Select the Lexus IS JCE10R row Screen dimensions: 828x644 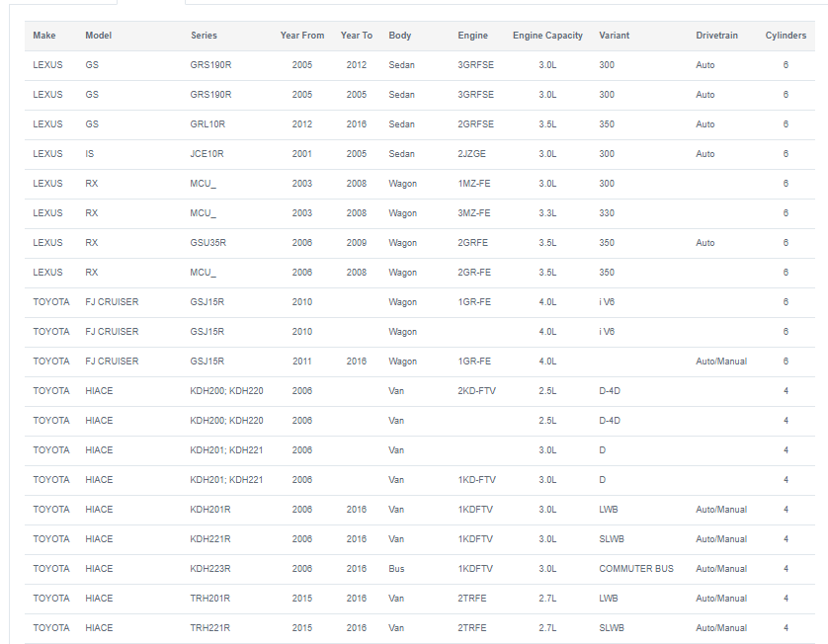pos(420,154)
